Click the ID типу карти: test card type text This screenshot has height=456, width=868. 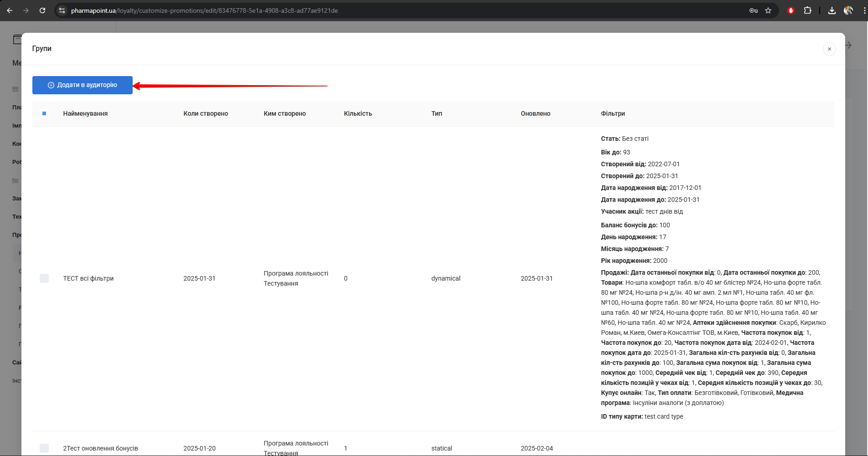click(642, 416)
